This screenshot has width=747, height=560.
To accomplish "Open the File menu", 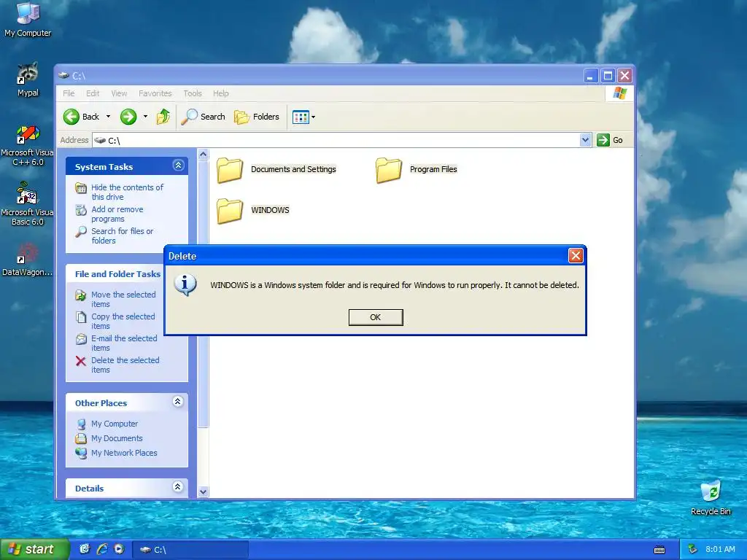I will [x=69, y=93].
